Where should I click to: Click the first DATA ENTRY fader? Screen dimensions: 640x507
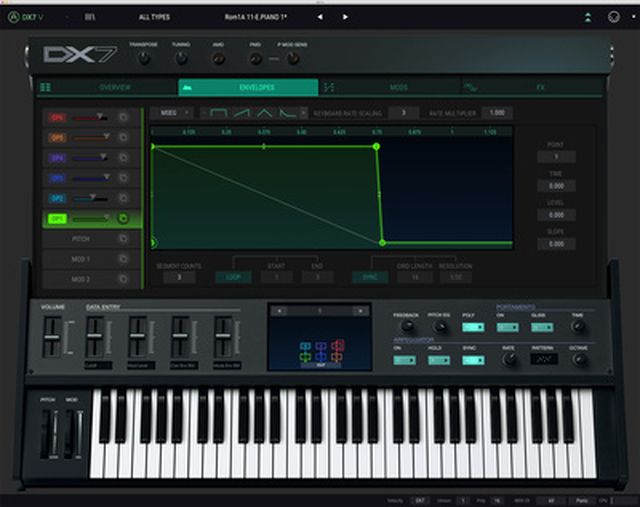[x=94, y=336]
